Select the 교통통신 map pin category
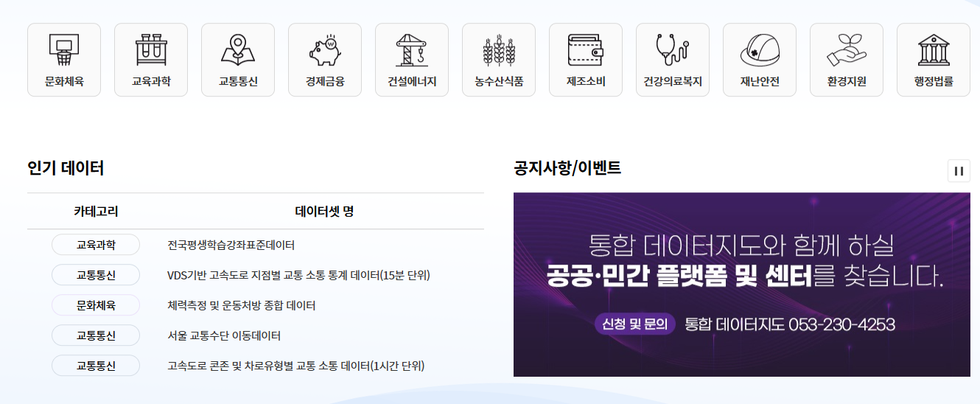 (x=238, y=60)
